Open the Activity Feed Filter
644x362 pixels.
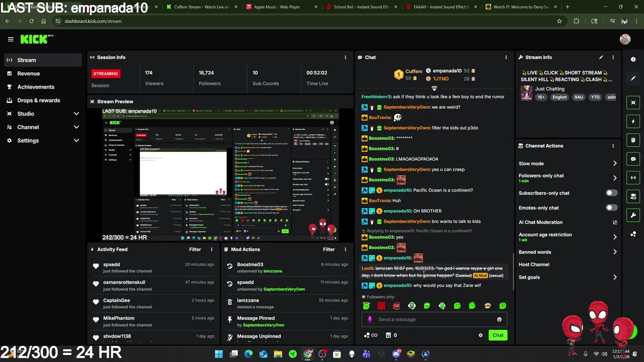tap(195, 249)
